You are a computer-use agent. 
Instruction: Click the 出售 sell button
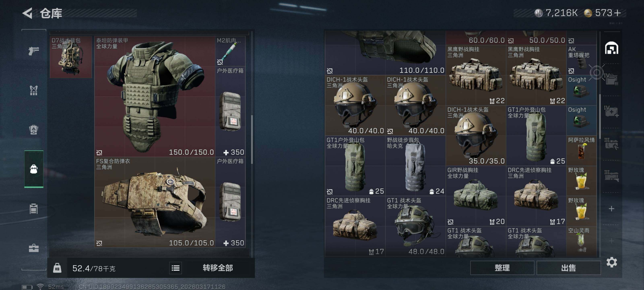pos(569,268)
